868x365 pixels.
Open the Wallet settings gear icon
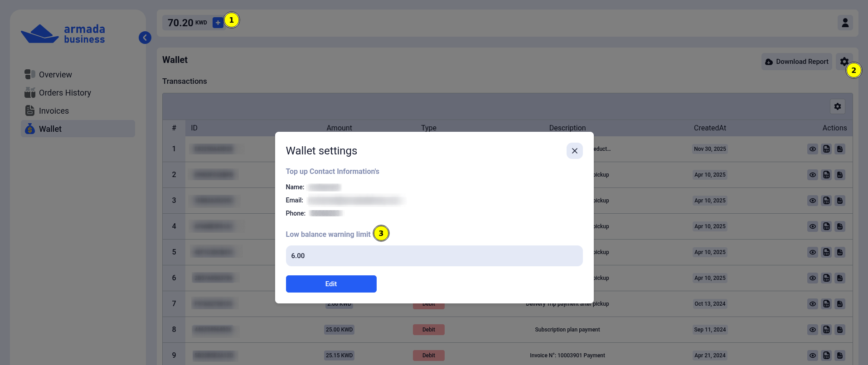(844, 61)
